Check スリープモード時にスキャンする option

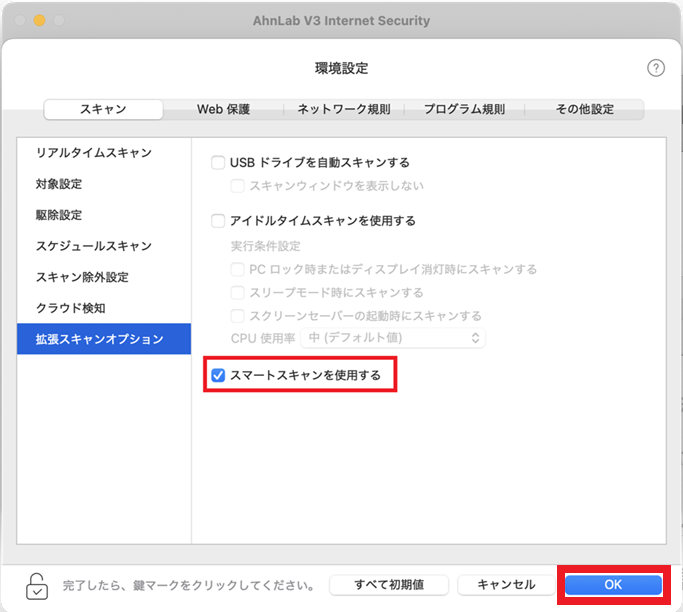(237, 292)
